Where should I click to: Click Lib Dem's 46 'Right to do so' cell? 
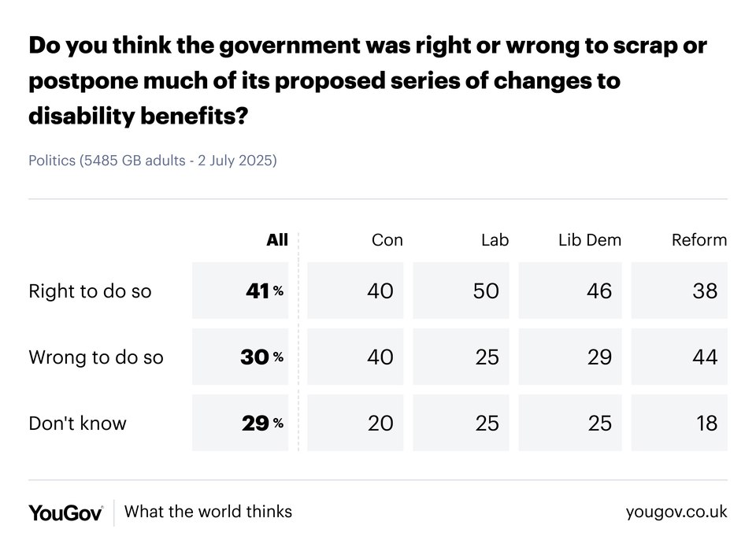(x=570, y=291)
